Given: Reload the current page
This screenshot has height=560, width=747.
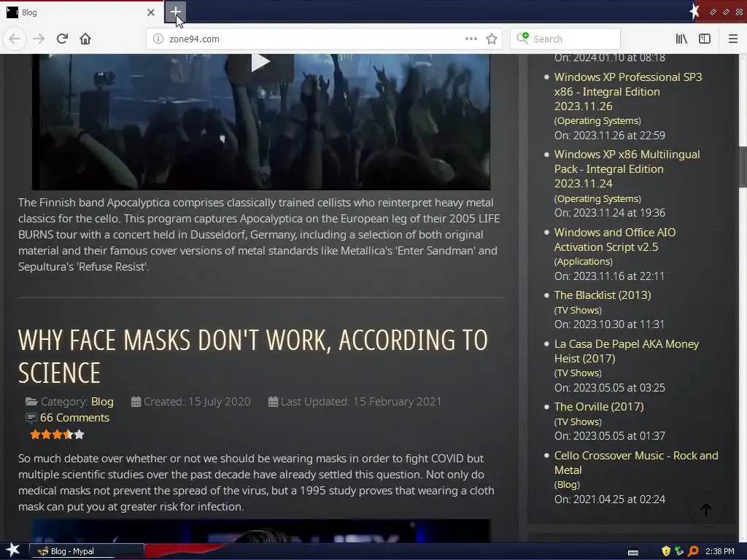Looking at the screenshot, I should pyautogui.click(x=62, y=39).
